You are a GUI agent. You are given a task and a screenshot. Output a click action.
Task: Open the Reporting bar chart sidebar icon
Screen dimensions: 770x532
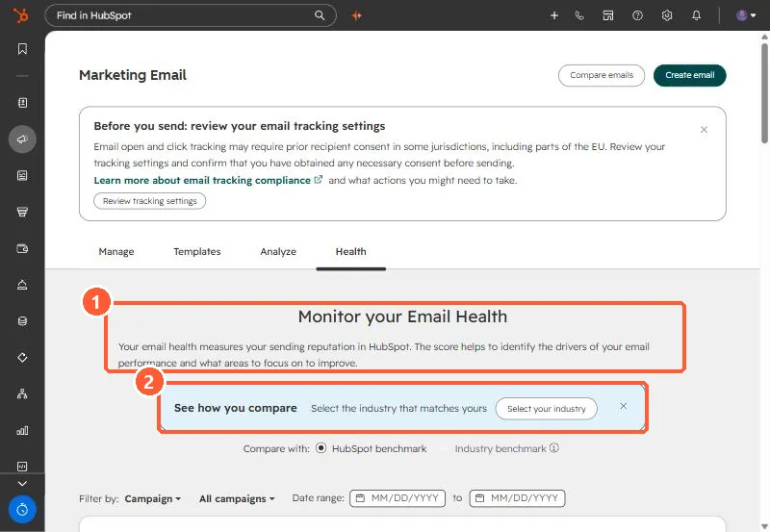(x=22, y=430)
